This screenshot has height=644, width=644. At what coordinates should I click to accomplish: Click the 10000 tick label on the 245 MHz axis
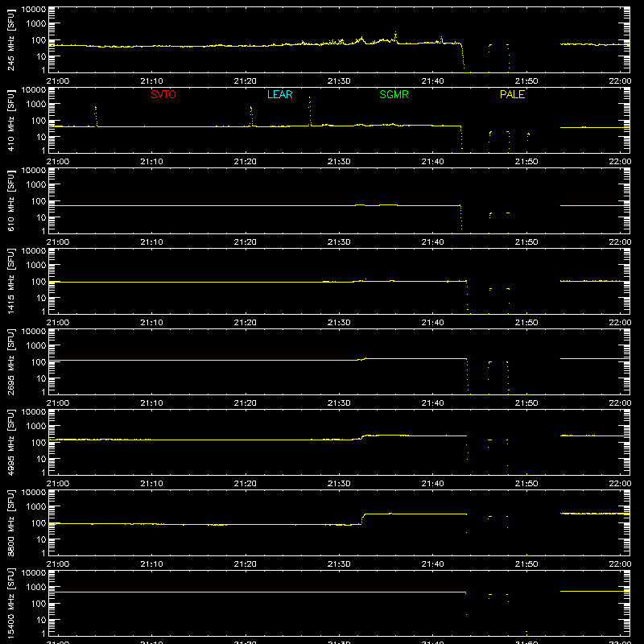pos(34,10)
